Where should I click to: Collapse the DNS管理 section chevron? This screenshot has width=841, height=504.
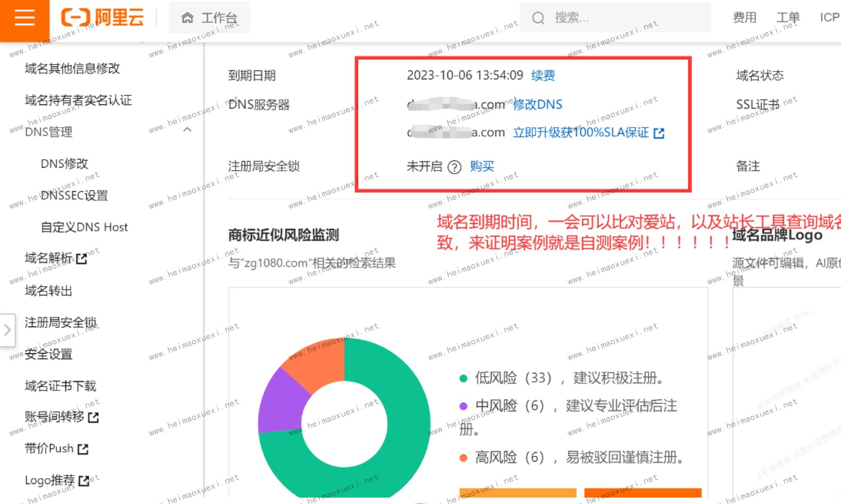coord(188,130)
